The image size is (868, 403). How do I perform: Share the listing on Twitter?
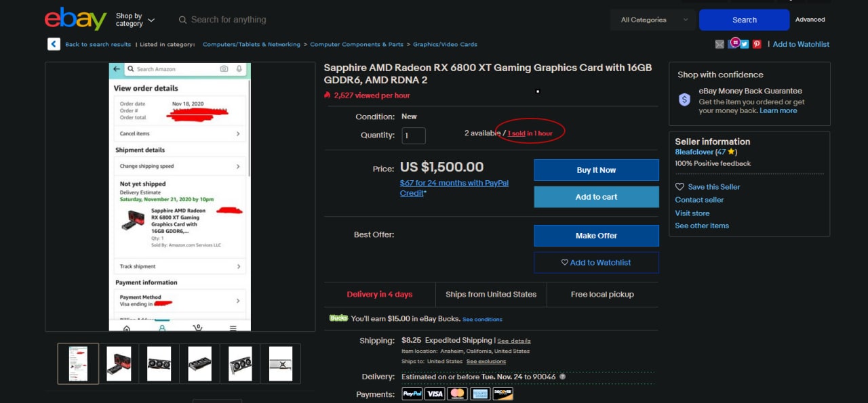[x=745, y=44]
